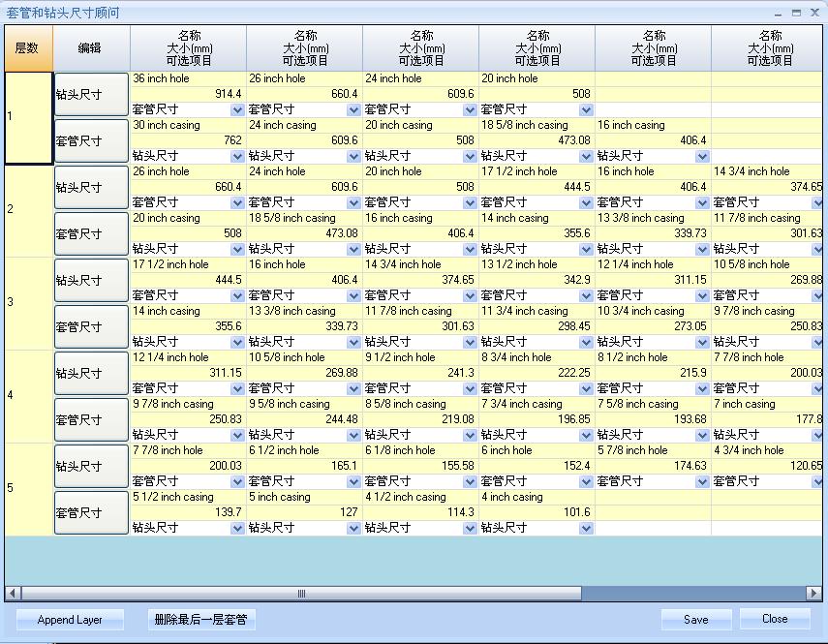
Task: Open dropdown under 16 inch casing in layer 1
Action: (702, 156)
